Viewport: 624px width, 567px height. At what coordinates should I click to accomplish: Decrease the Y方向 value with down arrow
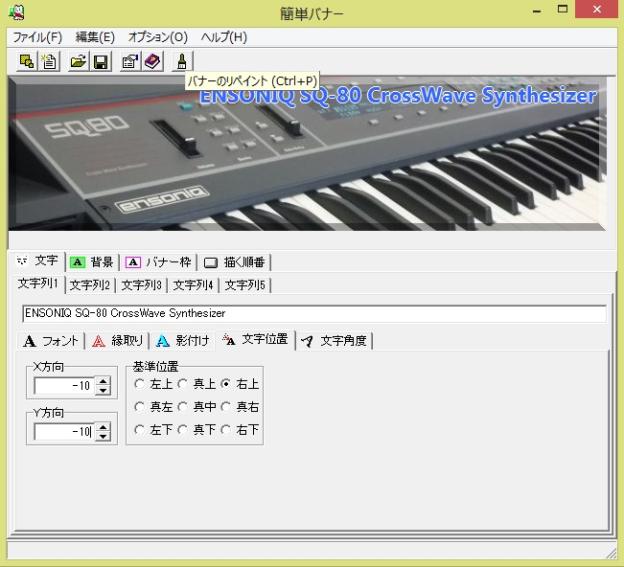[101, 436]
